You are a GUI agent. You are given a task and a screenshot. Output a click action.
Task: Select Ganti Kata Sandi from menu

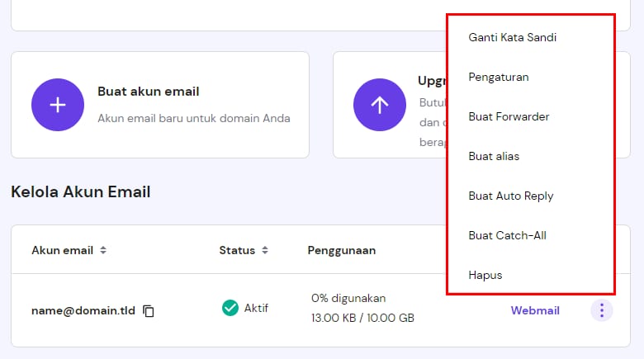pyautogui.click(x=512, y=37)
